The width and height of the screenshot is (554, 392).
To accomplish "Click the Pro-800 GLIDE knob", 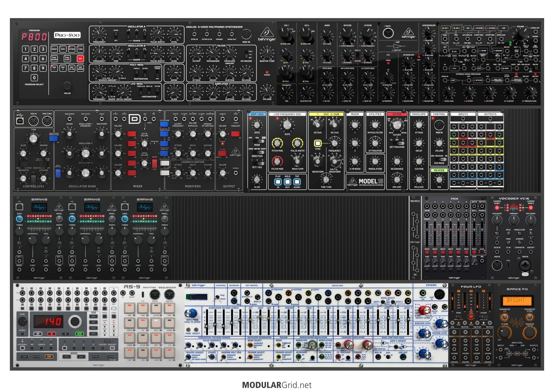I will tap(174, 91).
